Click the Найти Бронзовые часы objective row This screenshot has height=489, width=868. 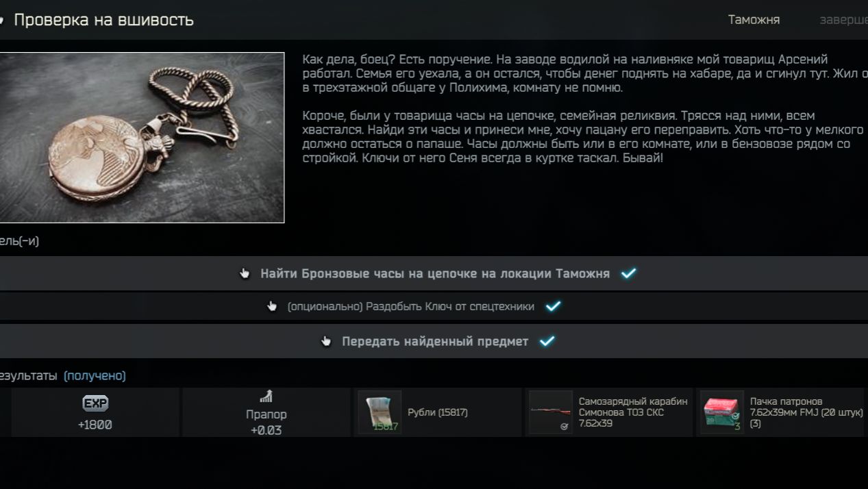[x=434, y=274]
